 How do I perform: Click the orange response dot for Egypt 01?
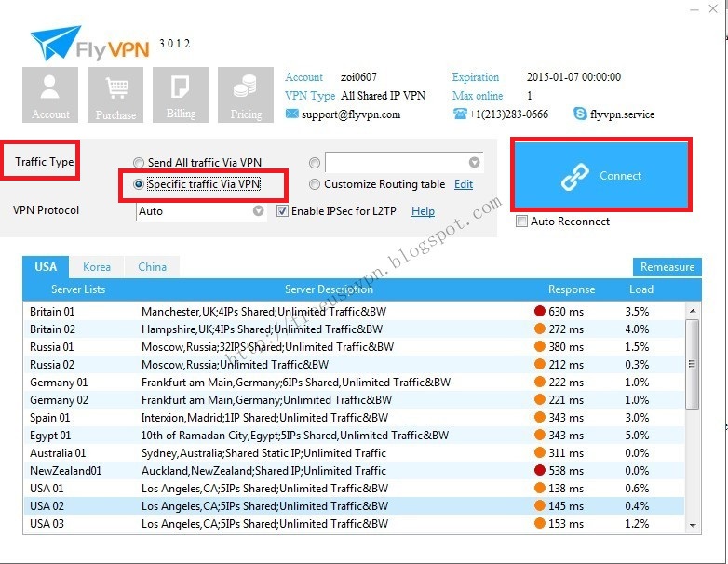540,435
